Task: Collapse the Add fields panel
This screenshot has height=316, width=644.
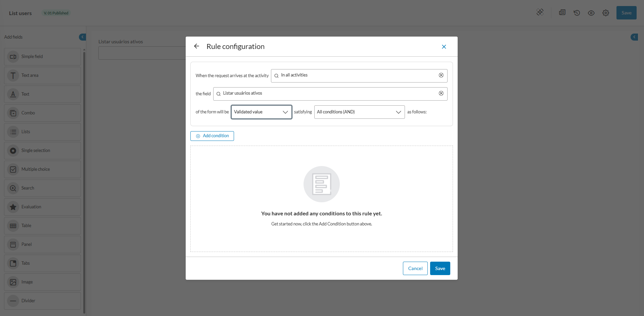Action: [82, 37]
